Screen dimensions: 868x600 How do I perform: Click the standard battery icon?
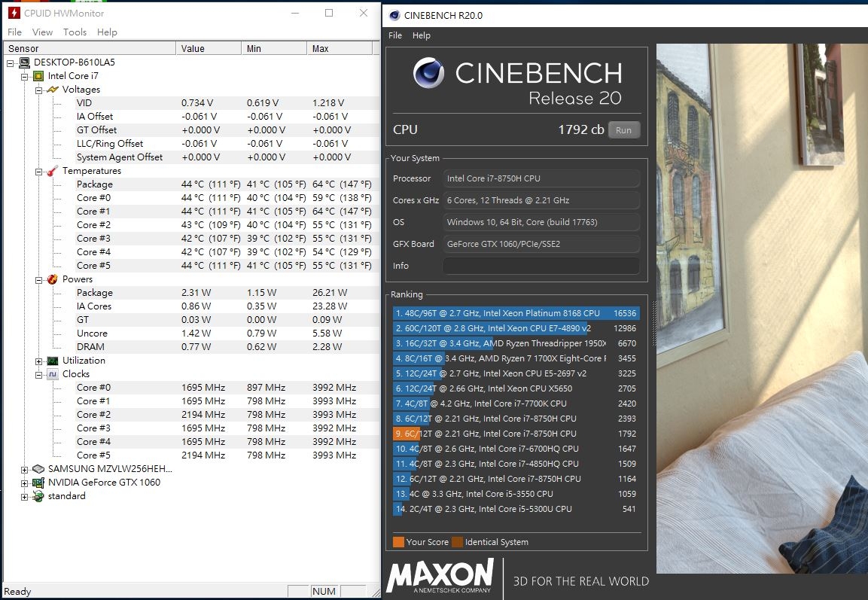(x=38, y=496)
